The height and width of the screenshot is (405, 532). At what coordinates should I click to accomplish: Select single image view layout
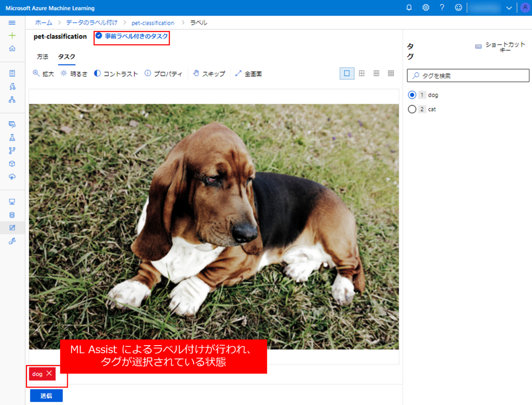(x=347, y=73)
